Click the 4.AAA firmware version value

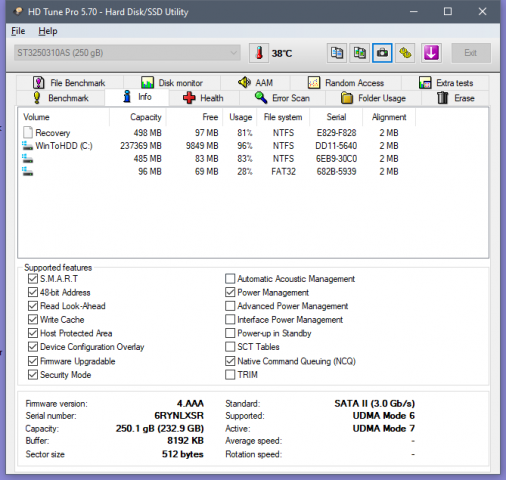[x=190, y=403]
